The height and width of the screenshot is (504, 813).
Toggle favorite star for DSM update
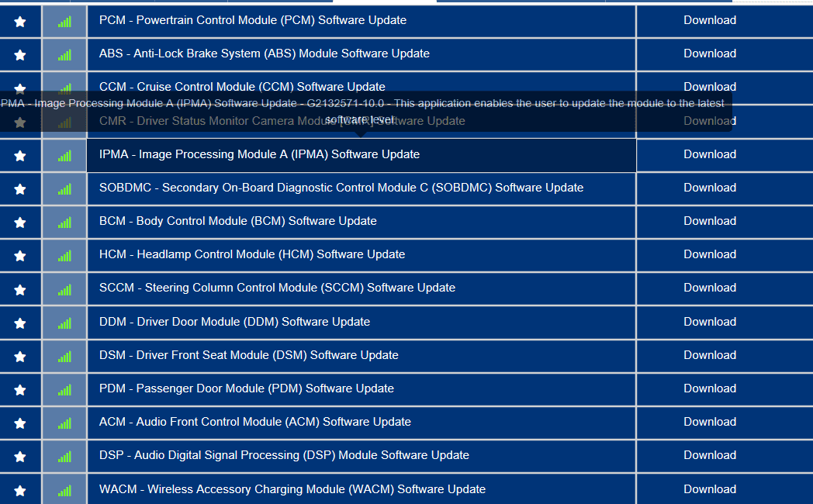click(x=20, y=357)
